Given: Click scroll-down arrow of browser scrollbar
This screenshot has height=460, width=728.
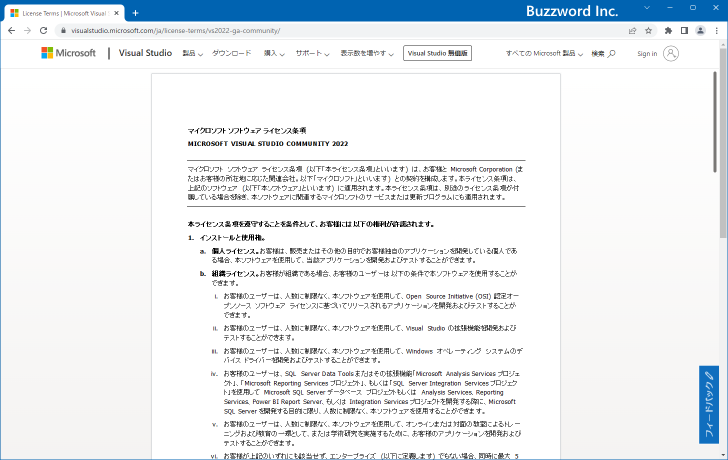Looking at the screenshot, I should 723,455.
